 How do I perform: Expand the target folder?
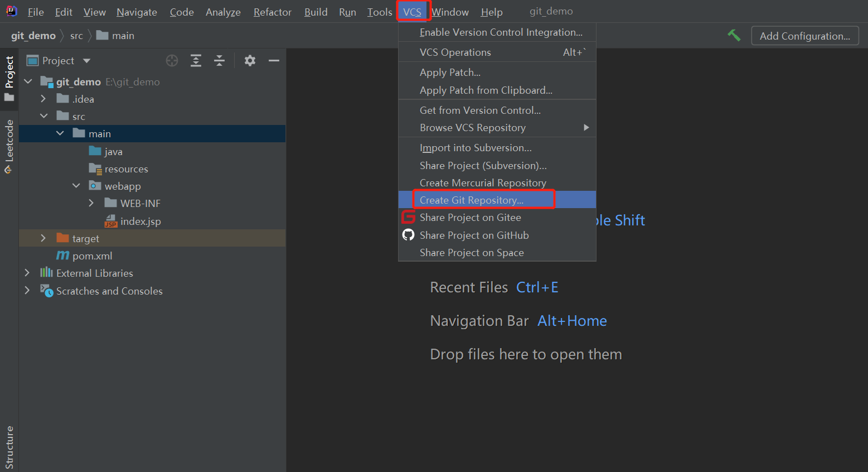click(43, 238)
